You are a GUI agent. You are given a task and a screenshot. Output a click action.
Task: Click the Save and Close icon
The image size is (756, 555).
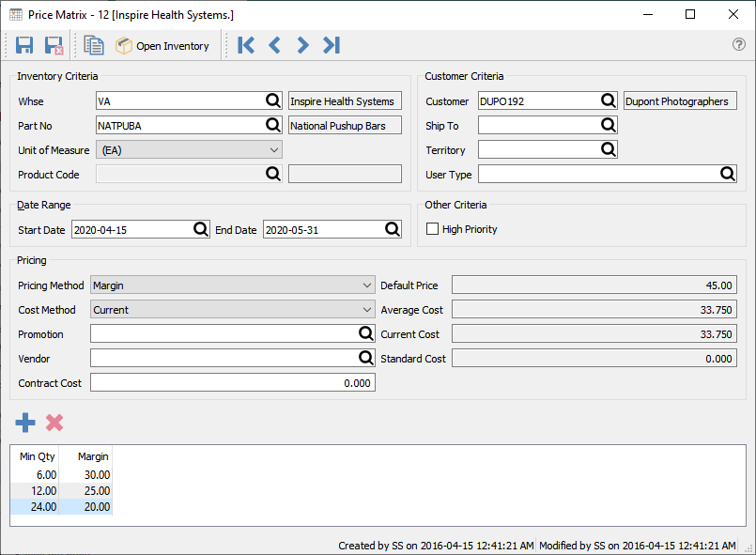coord(54,45)
